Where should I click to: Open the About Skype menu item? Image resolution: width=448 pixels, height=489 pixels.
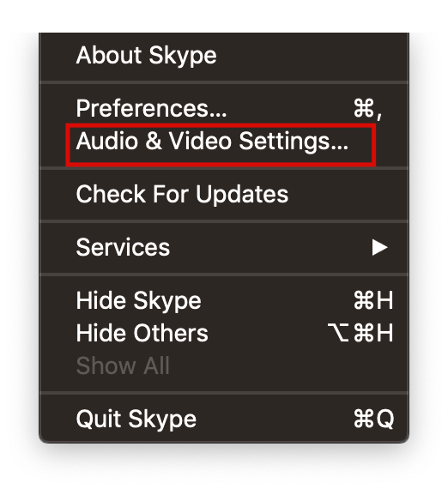pyautogui.click(x=224, y=55)
